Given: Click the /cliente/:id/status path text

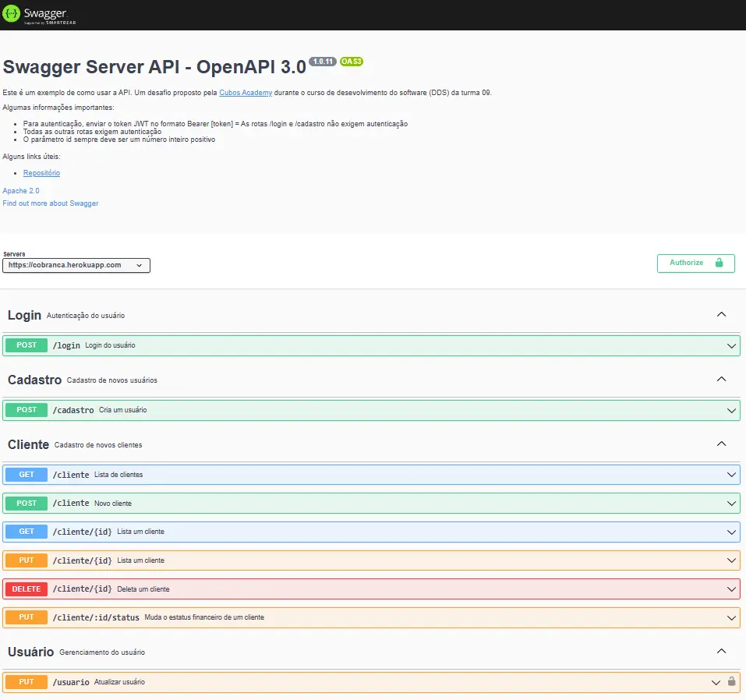Looking at the screenshot, I should [x=96, y=617].
